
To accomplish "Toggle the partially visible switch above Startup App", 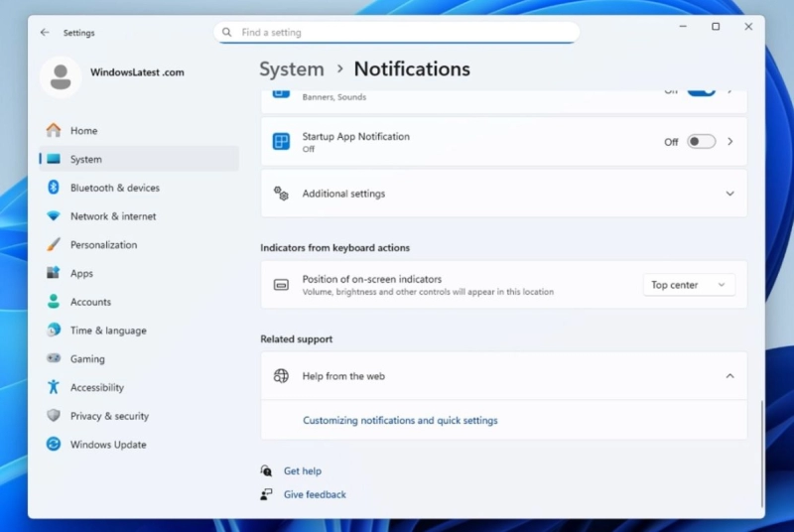I will coord(701,91).
